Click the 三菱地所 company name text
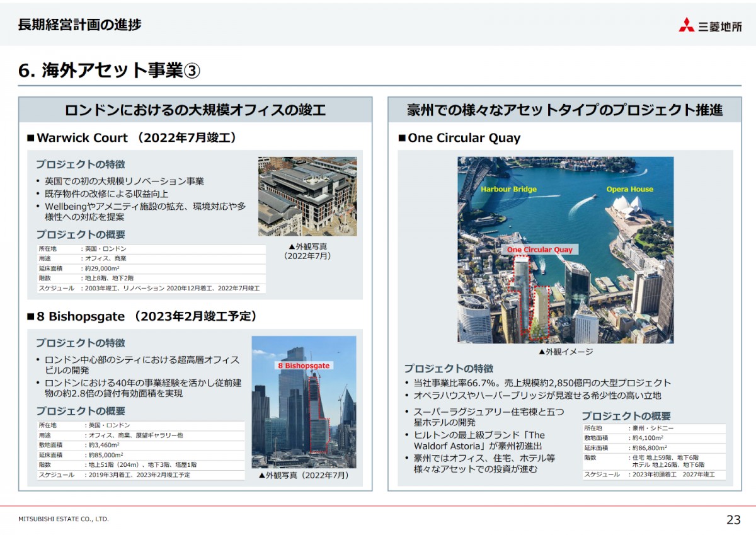 (x=720, y=26)
